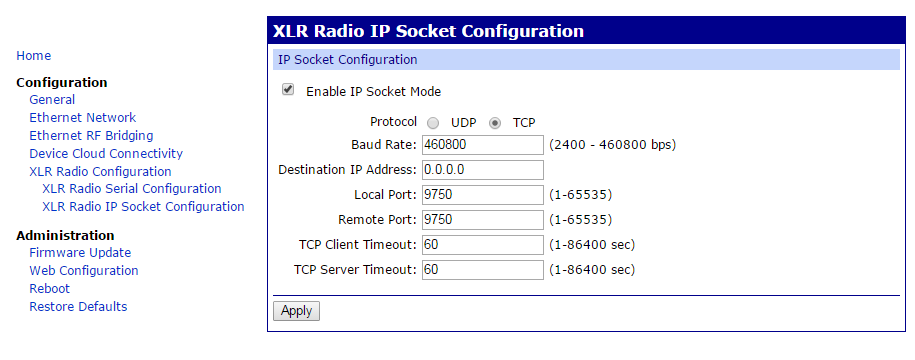Viewport: 915px width, 360px height.
Task: Click the Baud Rate input field
Action: [x=483, y=145]
